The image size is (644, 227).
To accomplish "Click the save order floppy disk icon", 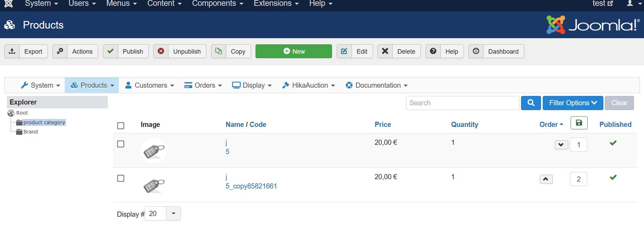I will [x=579, y=123].
